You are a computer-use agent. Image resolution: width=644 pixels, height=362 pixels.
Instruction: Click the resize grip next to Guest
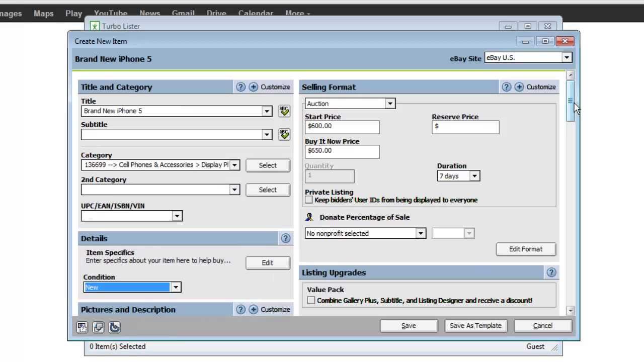(x=554, y=347)
